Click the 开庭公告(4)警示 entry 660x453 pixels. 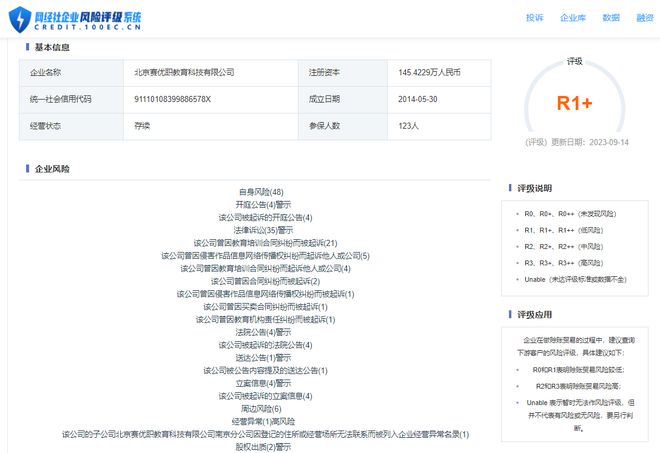(263, 205)
